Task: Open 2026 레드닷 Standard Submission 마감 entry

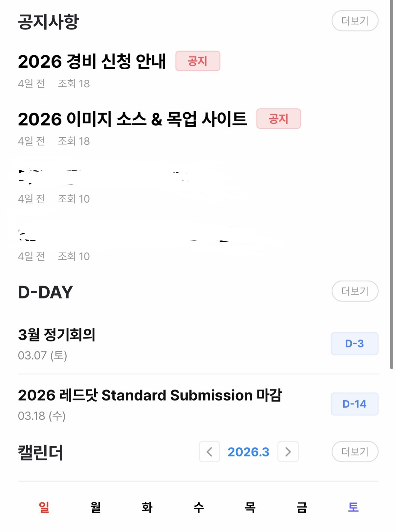Action: pos(150,395)
